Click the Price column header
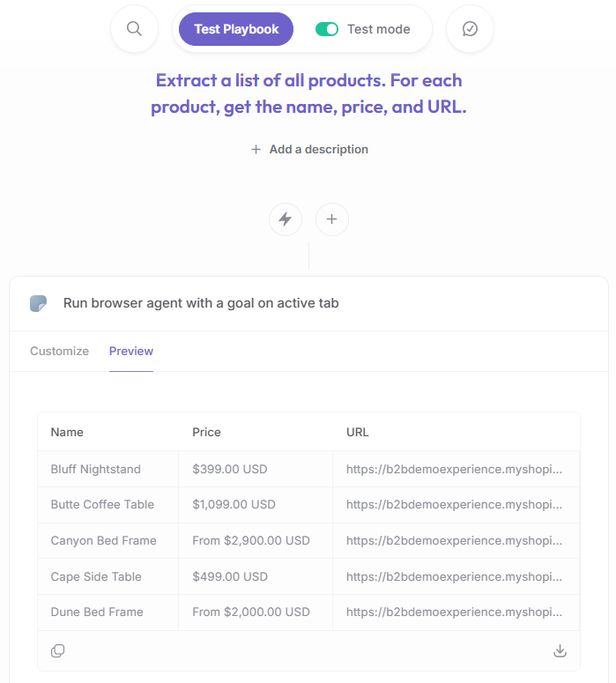616x683 pixels. pos(207,432)
